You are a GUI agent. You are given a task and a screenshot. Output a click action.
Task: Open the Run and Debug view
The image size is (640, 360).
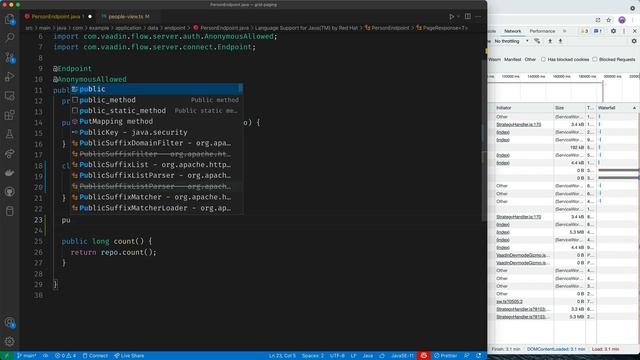(9, 77)
